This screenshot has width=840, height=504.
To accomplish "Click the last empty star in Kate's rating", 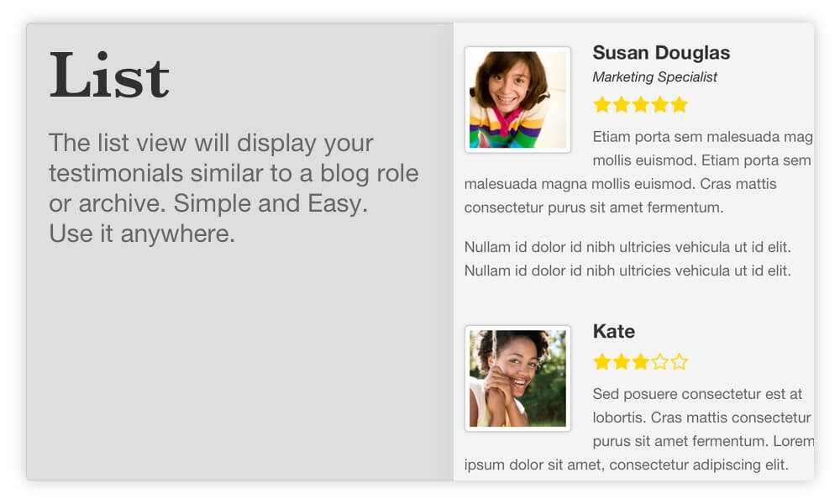I will click(679, 362).
